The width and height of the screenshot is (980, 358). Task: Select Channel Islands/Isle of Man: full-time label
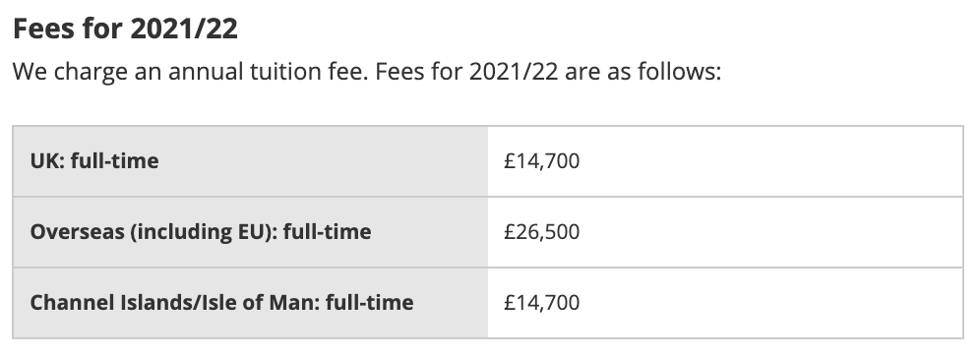(x=221, y=302)
